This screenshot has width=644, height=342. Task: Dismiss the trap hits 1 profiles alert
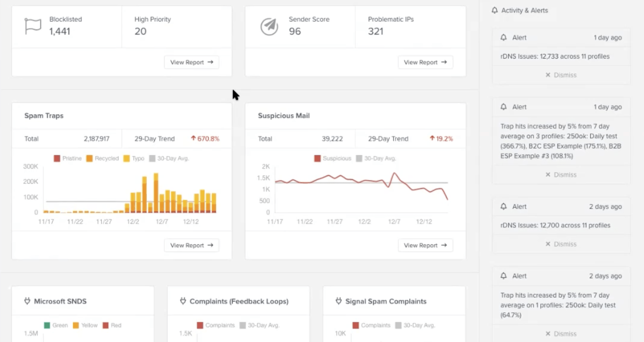tap(561, 334)
